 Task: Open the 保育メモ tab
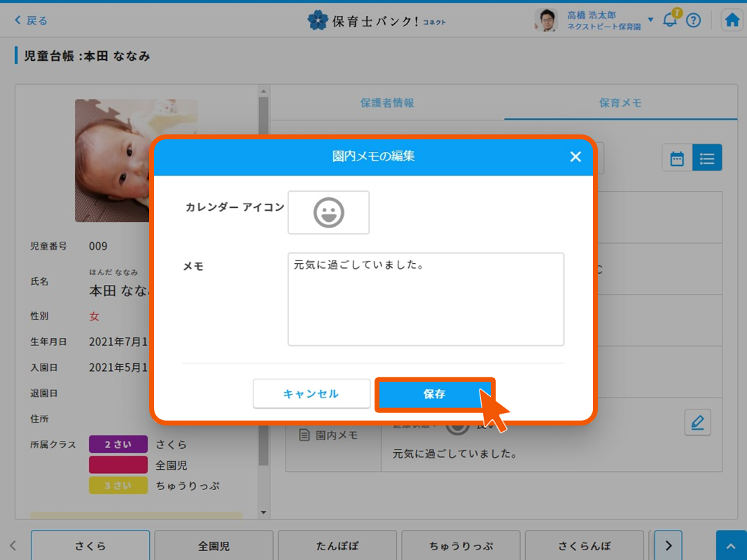(x=620, y=103)
